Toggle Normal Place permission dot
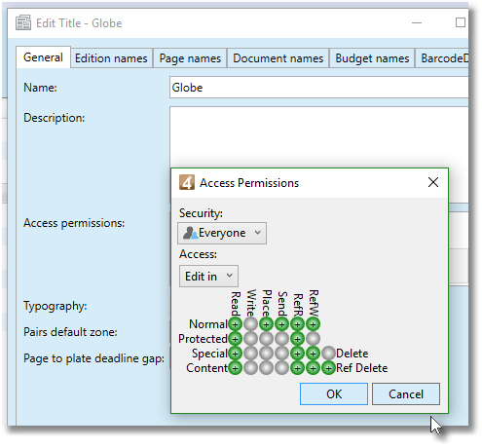Screen dimensions: 482x448 coord(266,324)
